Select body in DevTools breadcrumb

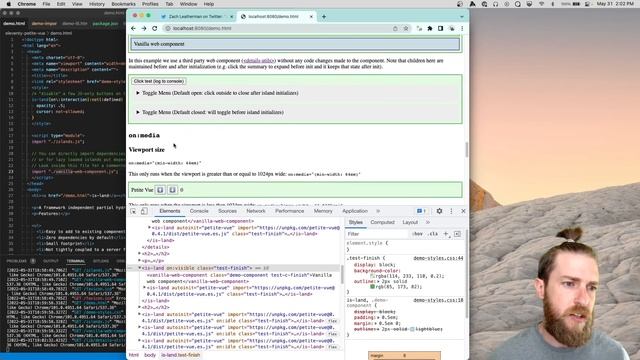click(x=150, y=355)
